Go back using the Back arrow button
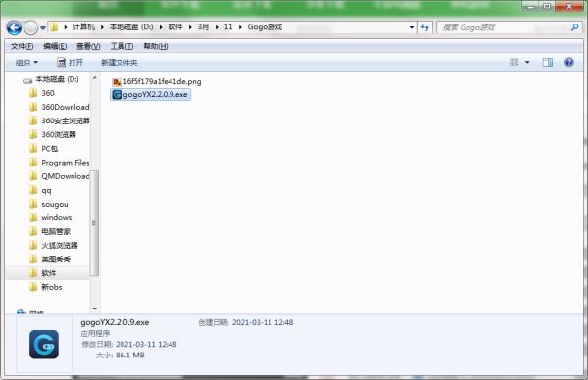 [14, 27]
